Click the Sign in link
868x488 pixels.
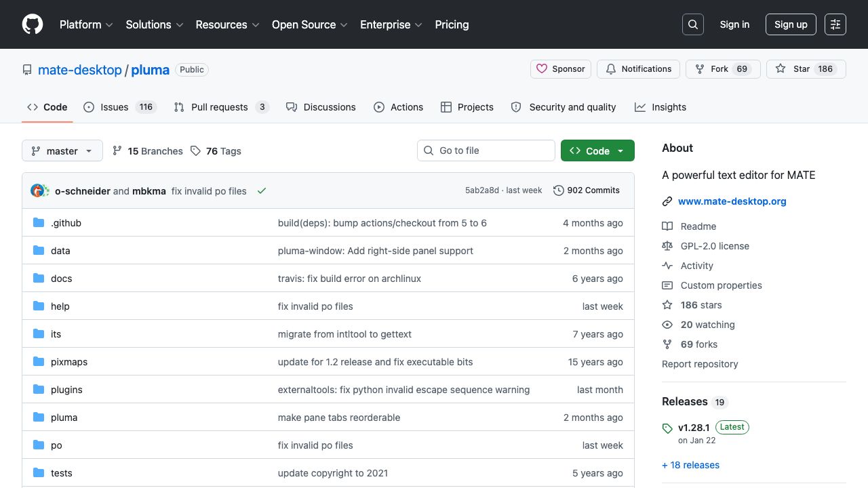point(734,24)
